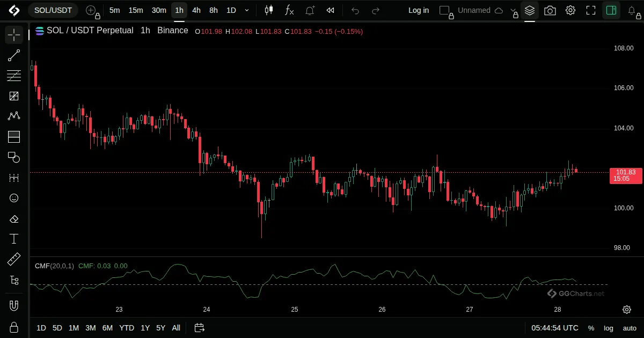This screenshot has width=644, height=338.
Task: Switch to the 8h timeframe
Action: tap(214, 10)
